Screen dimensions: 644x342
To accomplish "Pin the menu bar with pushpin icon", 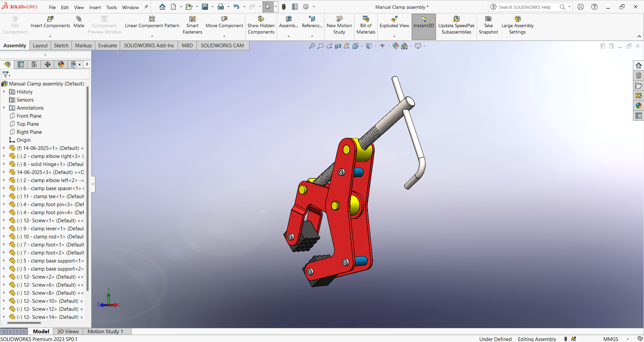I will pyautogui.click(x=146, y=7).
